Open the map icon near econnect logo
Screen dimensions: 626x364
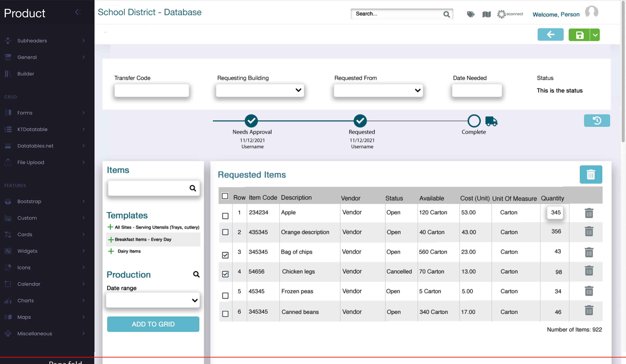pos(486,14)
